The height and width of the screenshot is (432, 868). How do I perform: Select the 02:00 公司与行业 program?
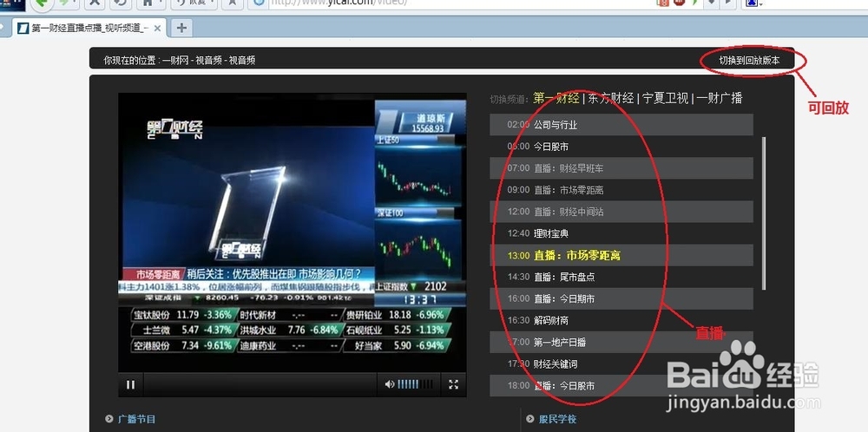tap(621, 124)
